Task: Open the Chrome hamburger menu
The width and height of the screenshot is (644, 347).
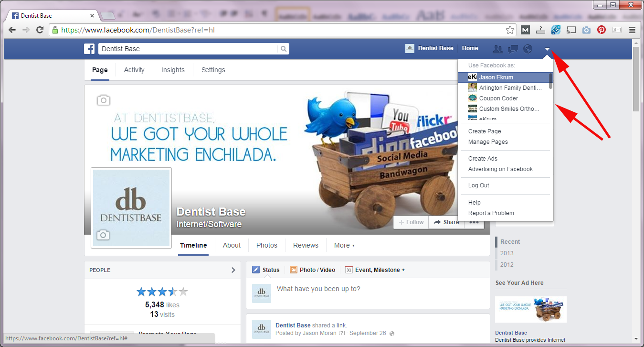Action: (632, 30)
